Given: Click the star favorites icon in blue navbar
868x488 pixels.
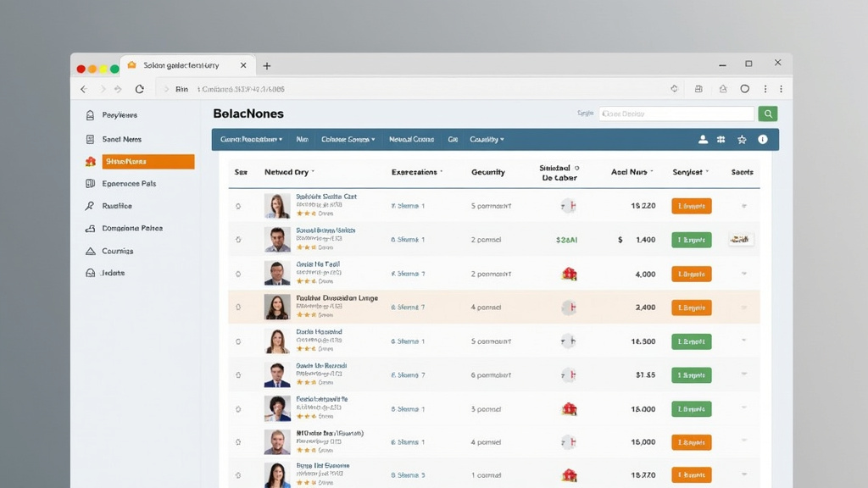Looking at the screenshot, I should pyautogui.click(x=742, y=140).
